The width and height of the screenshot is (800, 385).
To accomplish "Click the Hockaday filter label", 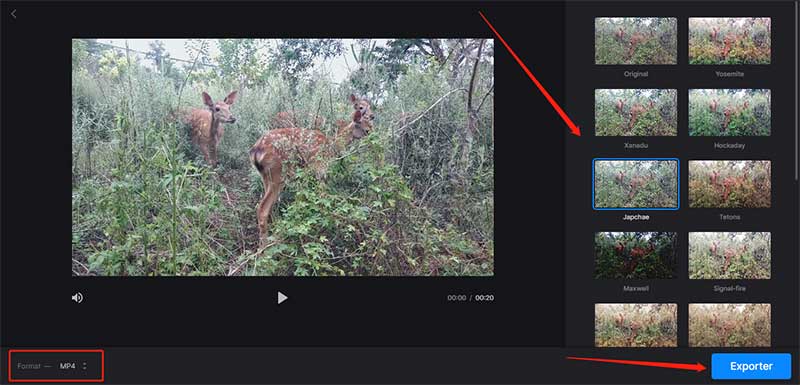I will coord(730,145).
